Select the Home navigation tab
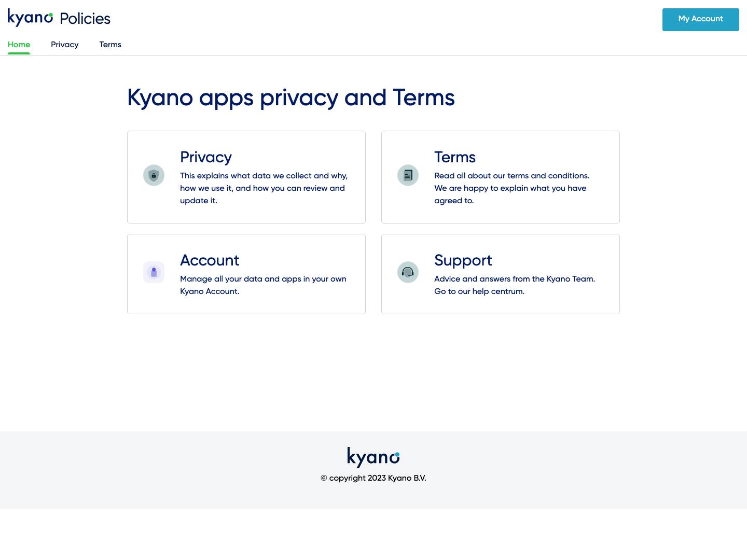This screenshot has height=560, width=747. point(19,45)
